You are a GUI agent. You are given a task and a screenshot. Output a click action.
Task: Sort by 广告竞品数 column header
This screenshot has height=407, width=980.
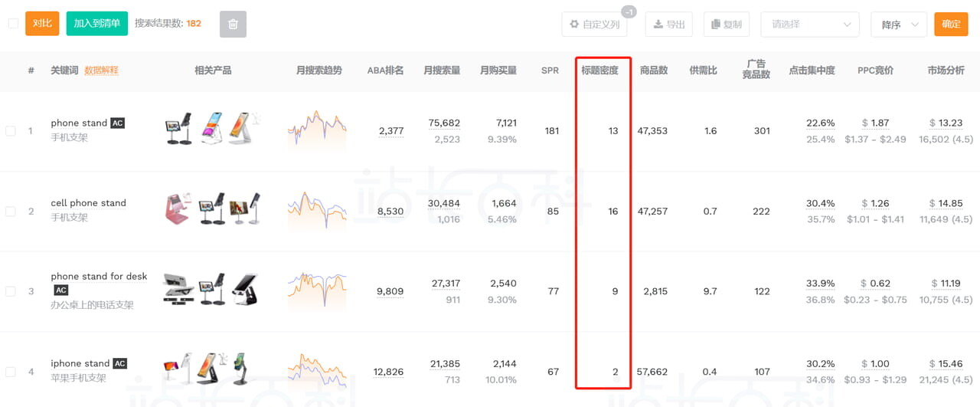(756, 70)
